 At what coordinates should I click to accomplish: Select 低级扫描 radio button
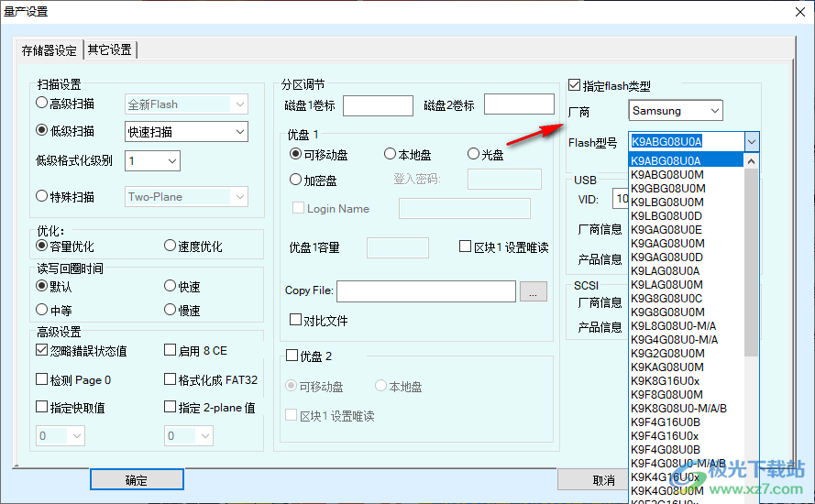[x=41, y=130]
